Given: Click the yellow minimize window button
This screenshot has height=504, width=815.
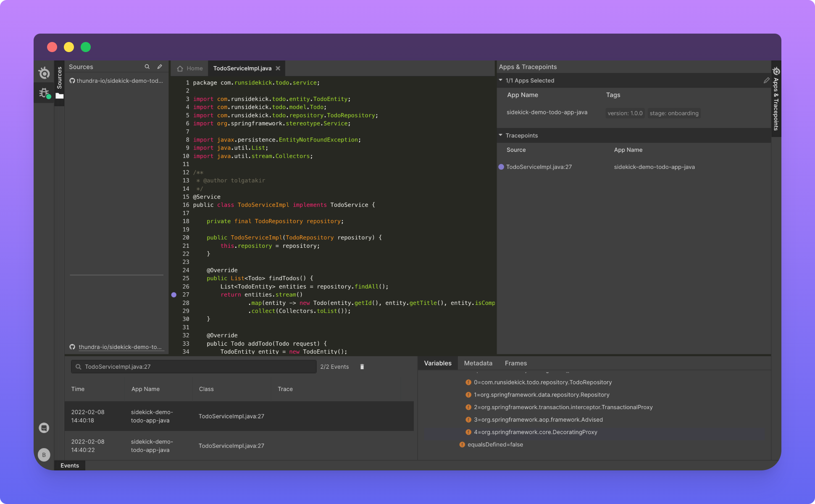Looking at the screenshot, I should [69, 47].
